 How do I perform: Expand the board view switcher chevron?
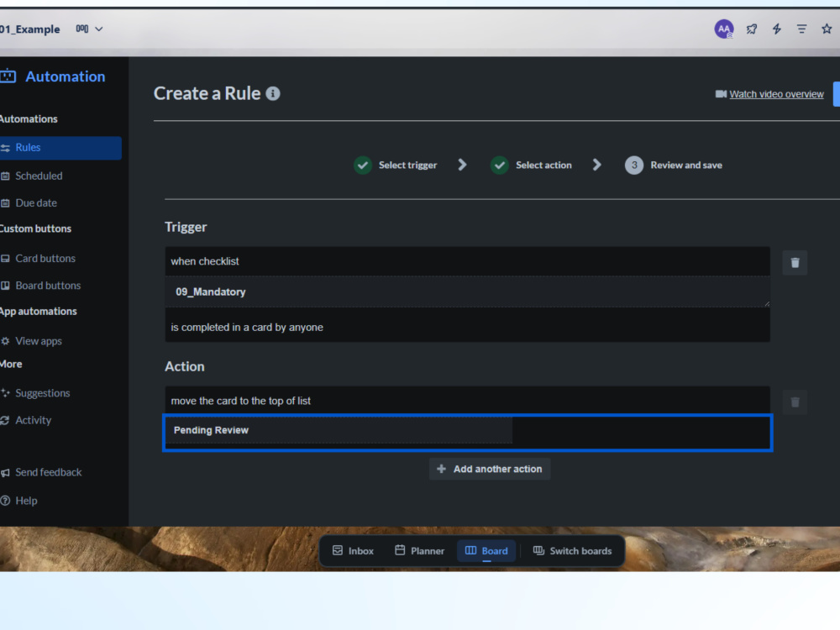click(99, 29)
